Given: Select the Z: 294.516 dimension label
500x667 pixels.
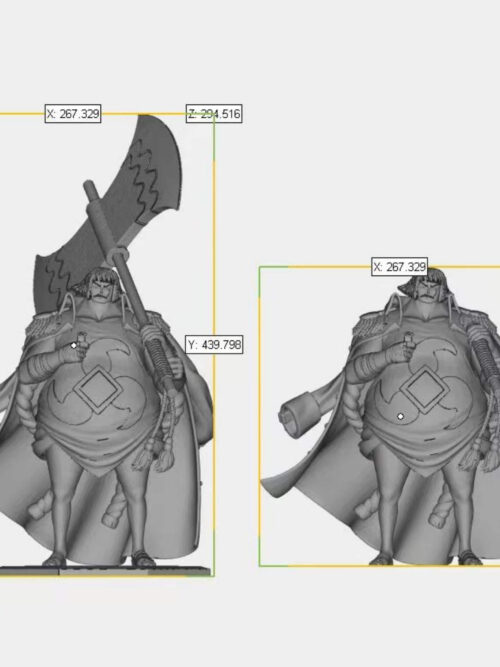Looking at the screenshot, I should (214, 114).
